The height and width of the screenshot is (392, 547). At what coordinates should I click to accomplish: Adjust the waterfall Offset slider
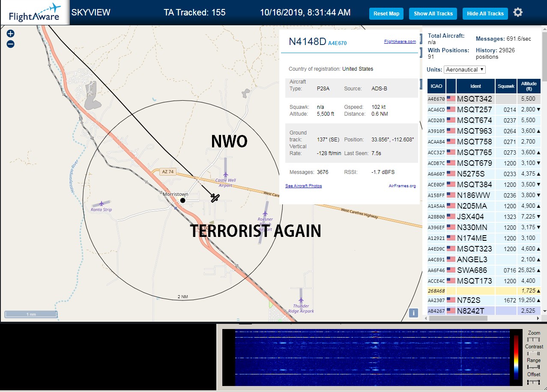[534, 382]
